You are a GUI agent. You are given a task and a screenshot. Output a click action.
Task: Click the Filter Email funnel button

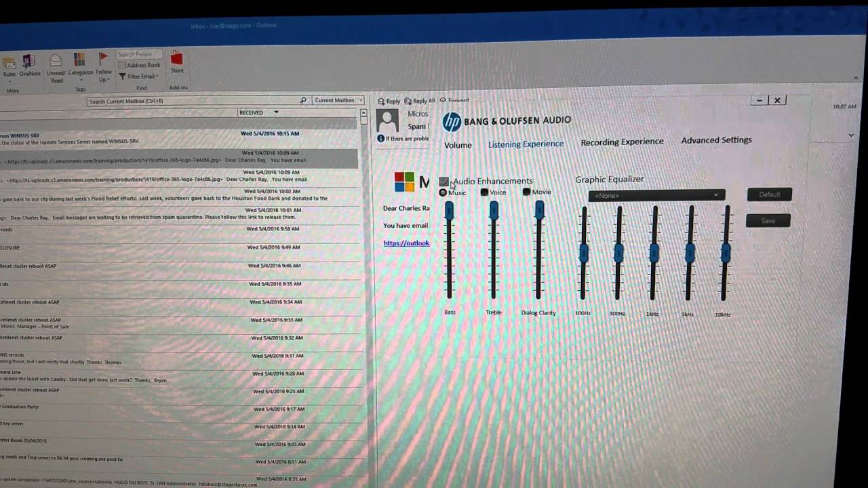[x=138, y=77]
